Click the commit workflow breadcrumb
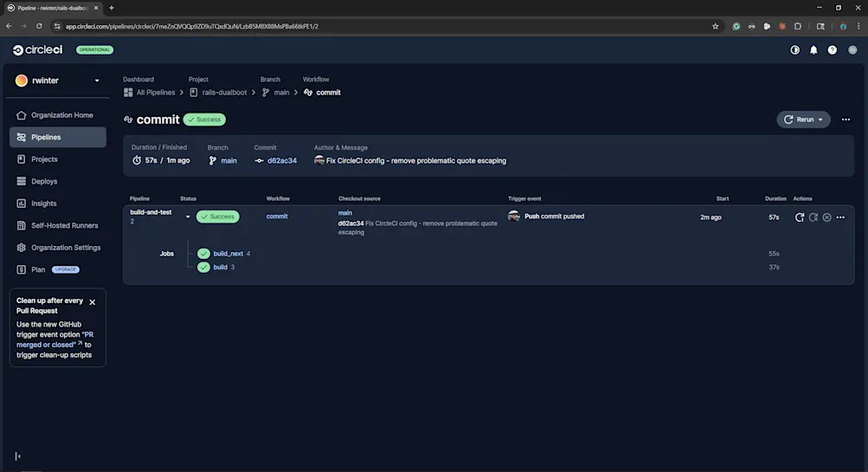868x472 pixels. [x=322, y=93]
